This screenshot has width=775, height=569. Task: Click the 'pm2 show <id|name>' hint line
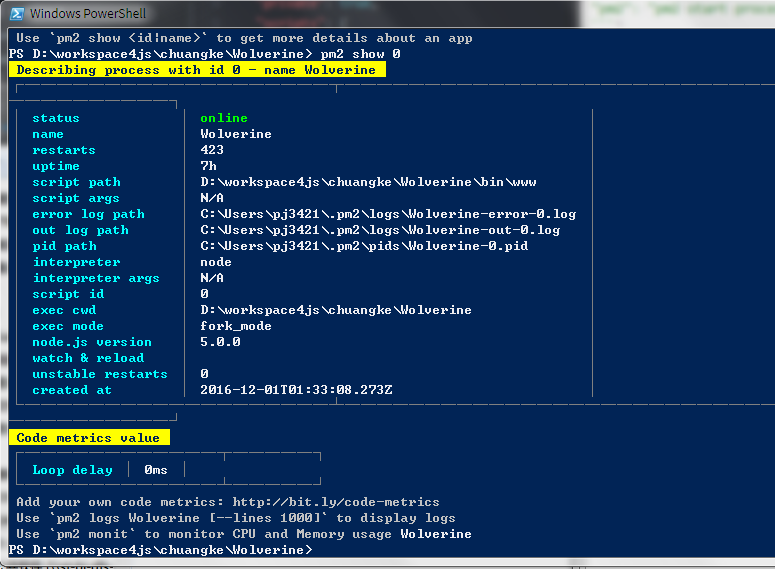(x=244, y=38)
